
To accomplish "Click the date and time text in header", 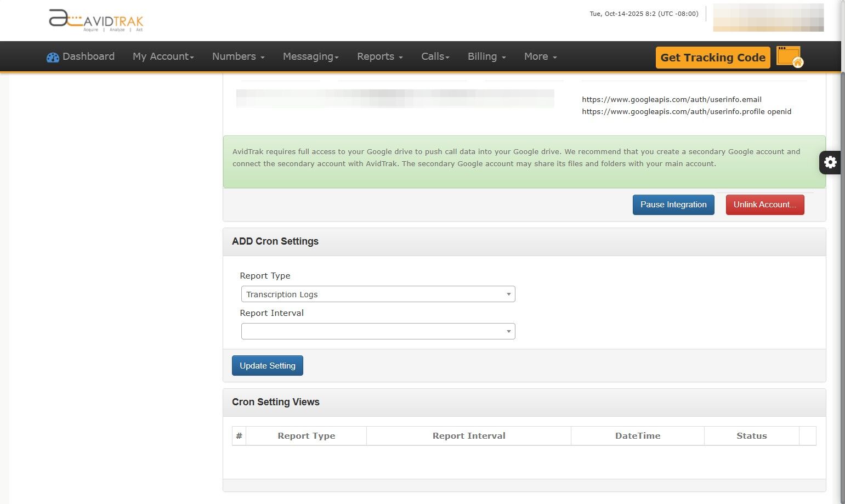I will click(x=644, y=14).
